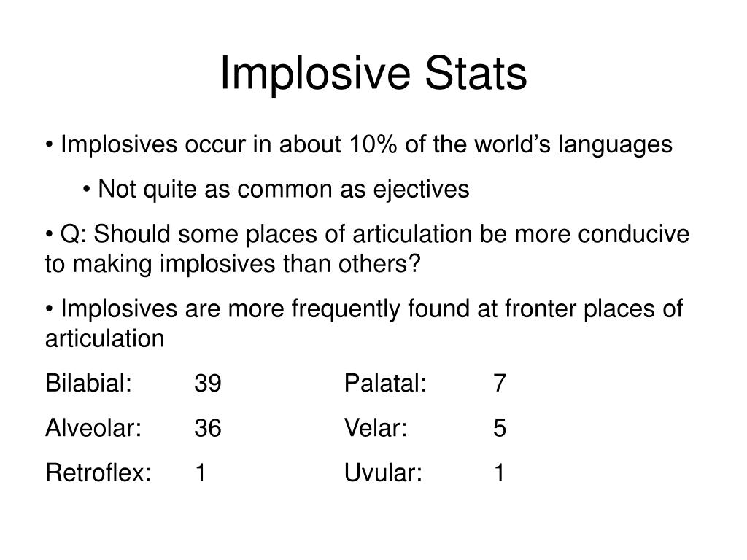Click the 'Not quite as common as ejectives' sub-bullet
This screenshot has width=747, height=560.
pos(276,189)
